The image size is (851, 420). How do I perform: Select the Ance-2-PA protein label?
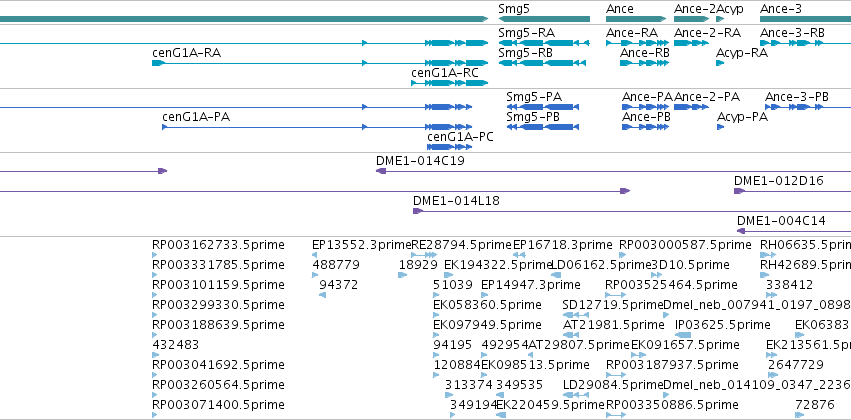tap(707, 97)
